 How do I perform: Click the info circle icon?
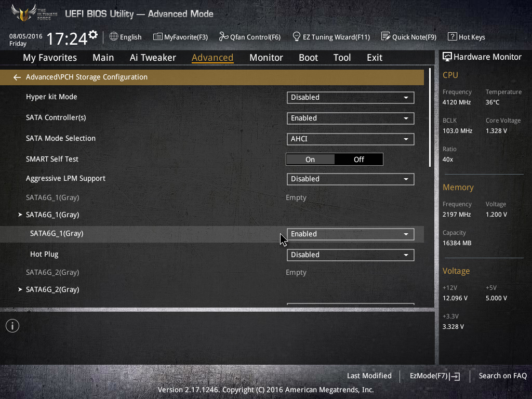[12, 326]
